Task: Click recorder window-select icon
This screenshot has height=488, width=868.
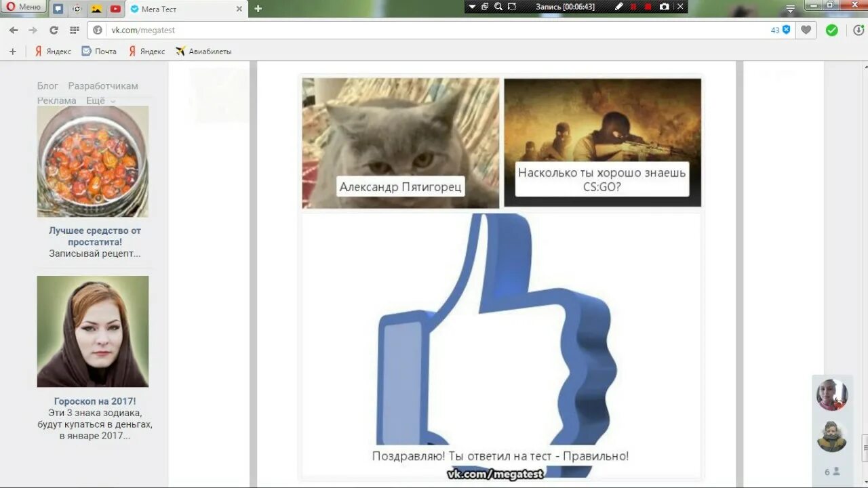Action: [485, 7]
